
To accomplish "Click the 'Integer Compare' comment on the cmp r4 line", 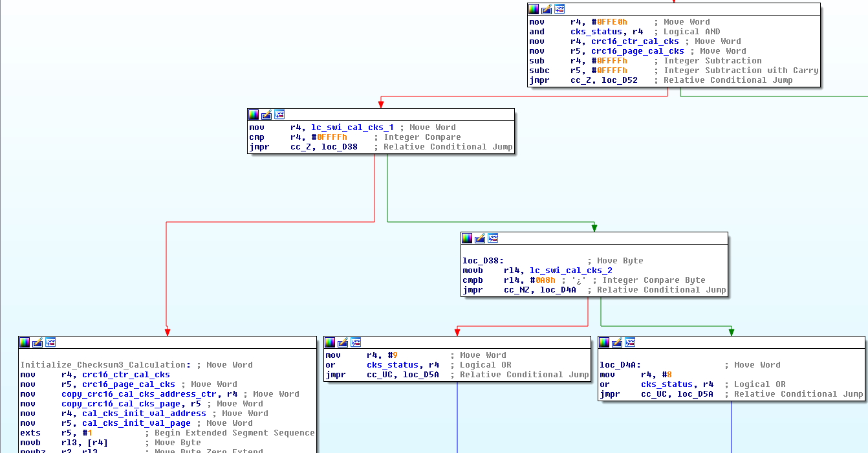I will [422, 137].
